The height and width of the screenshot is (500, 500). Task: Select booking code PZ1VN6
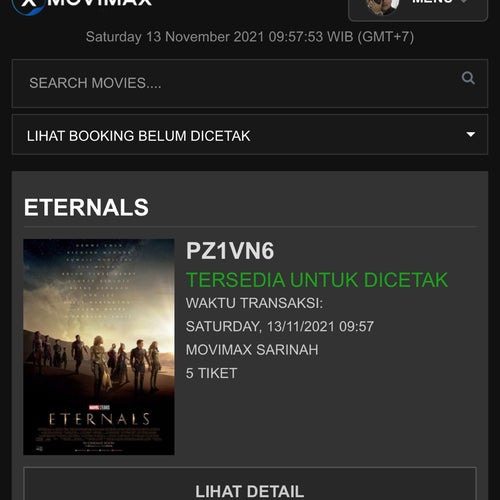pos(230,251)
